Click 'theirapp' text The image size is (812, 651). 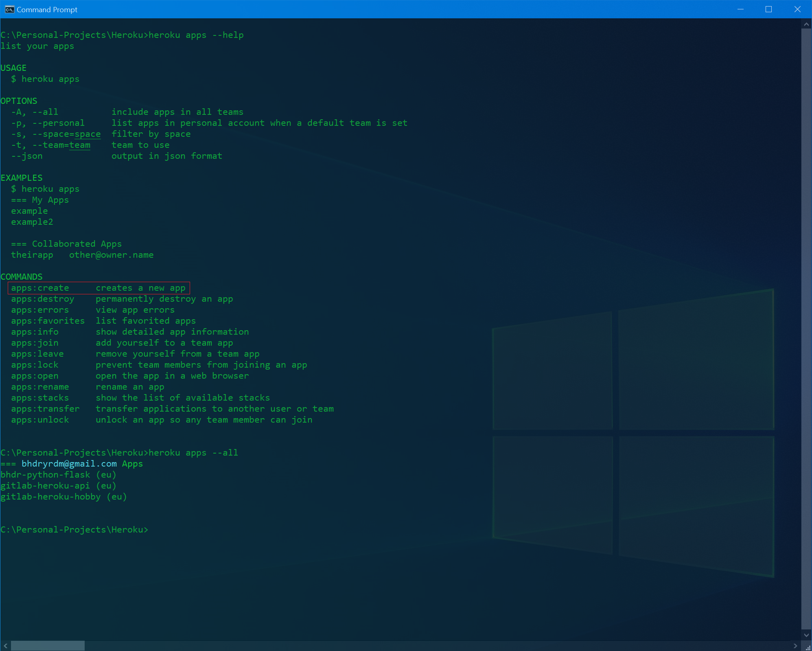click(x=32, y=255)
